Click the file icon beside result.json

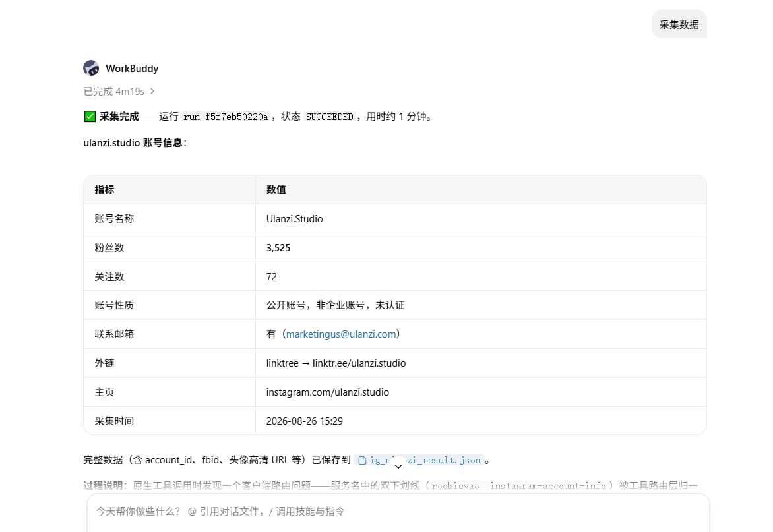[x=362, y=460]
